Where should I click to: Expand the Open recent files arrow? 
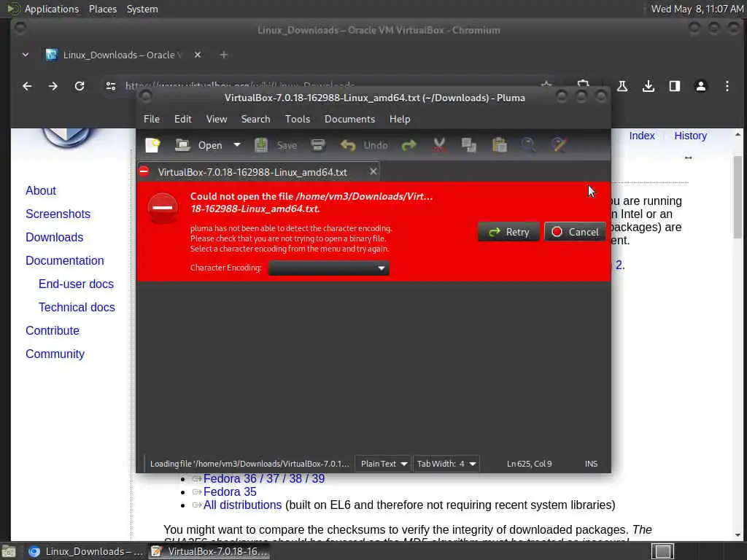click(x=237, y=145)
